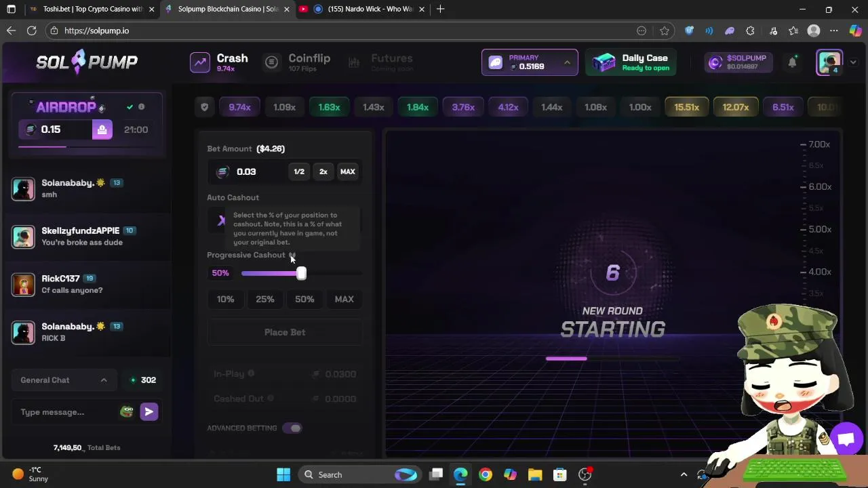Set progressive cashout to MAX

click(344, 299)
